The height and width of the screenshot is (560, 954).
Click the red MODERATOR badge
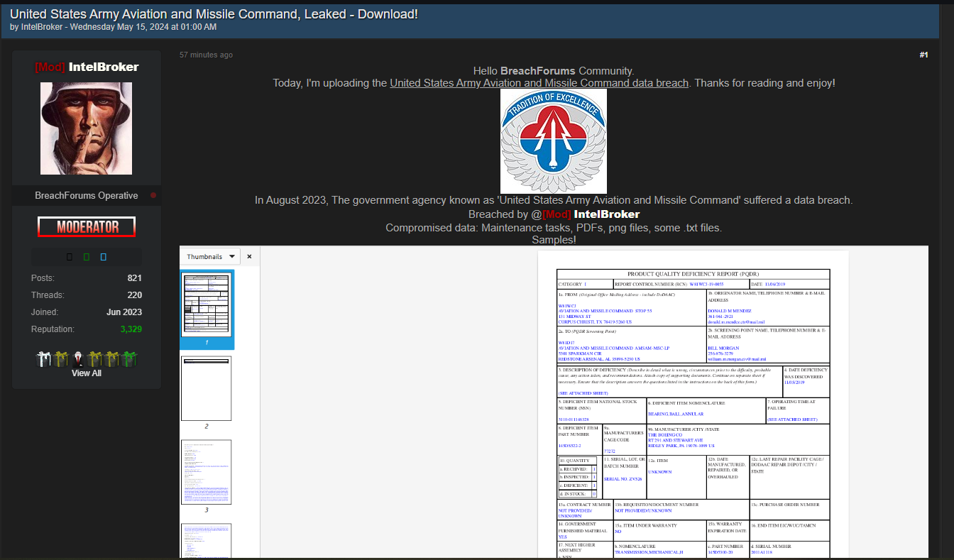click(87, 227)
